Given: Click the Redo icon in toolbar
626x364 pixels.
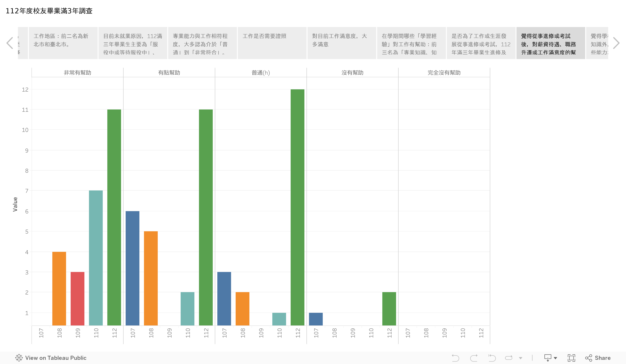Looking at the screenshot, I should click(x=474, y=358).
